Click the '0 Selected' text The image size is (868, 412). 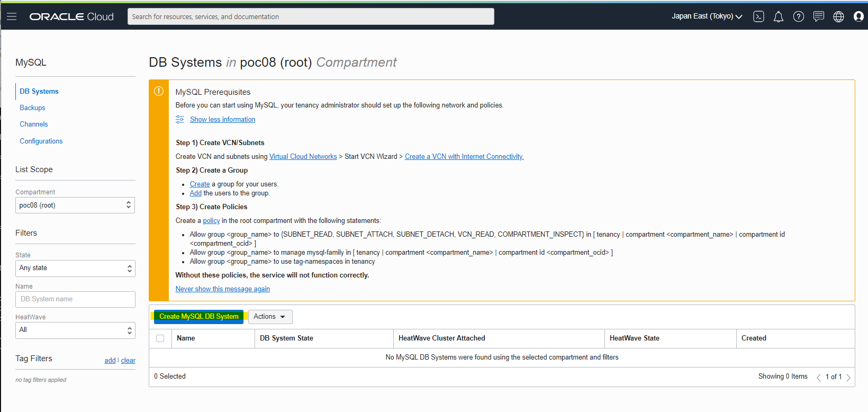(x=170, y=377)
